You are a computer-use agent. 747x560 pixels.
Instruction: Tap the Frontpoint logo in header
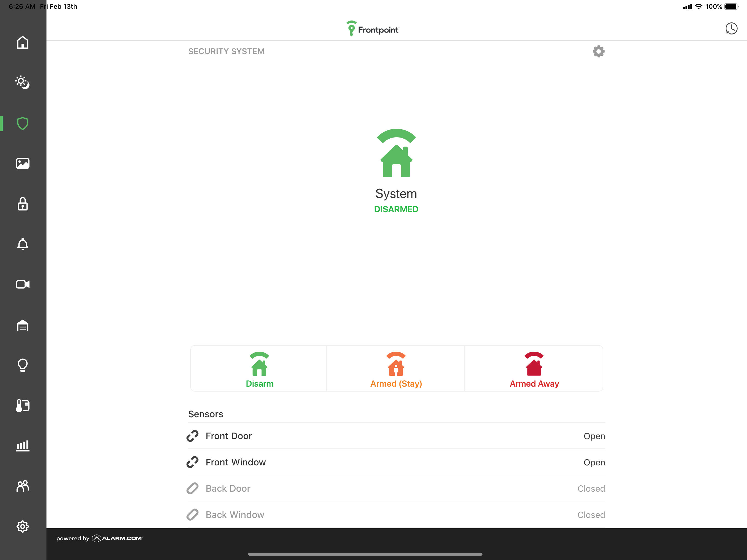373,29
